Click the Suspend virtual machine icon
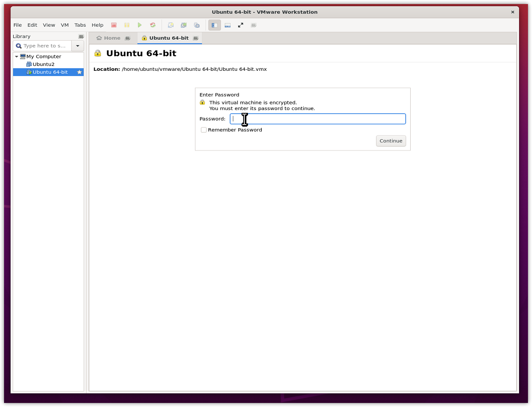This screenshot has width=532, height=407. click(x=127, y=25)
